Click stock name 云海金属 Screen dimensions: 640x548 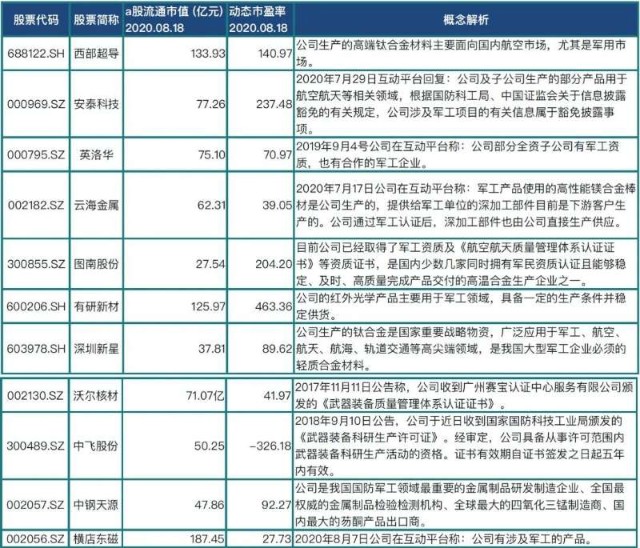pos(96,205)
